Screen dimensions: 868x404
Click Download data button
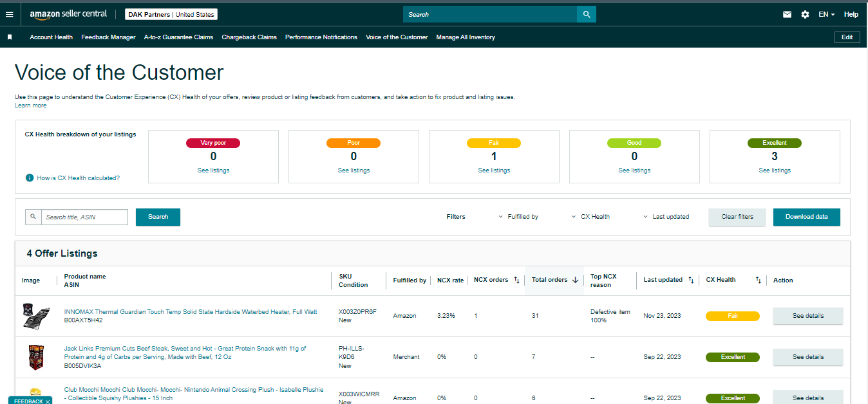tap(807, 217)
